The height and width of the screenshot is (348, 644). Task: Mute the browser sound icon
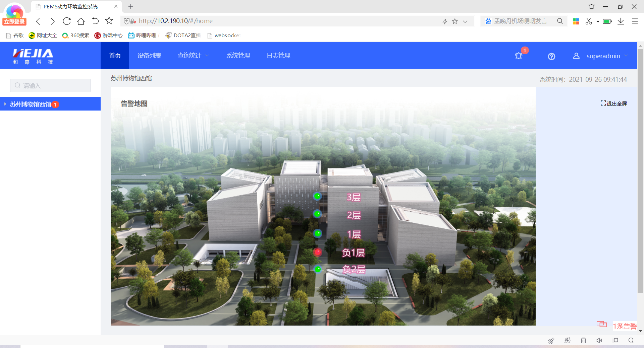point(599,340)
